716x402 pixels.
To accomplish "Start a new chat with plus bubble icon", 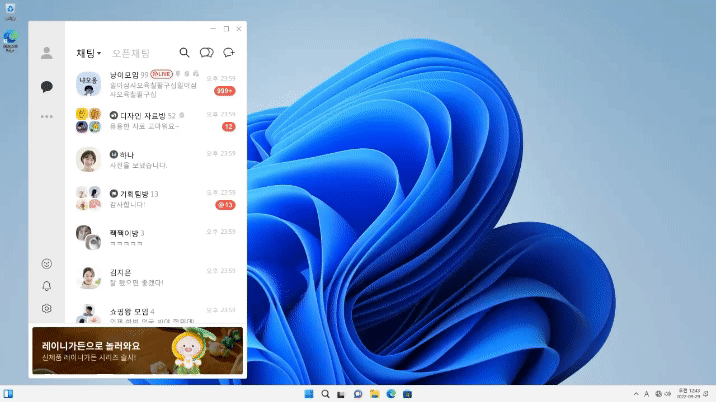I will (x=229, y=53).
